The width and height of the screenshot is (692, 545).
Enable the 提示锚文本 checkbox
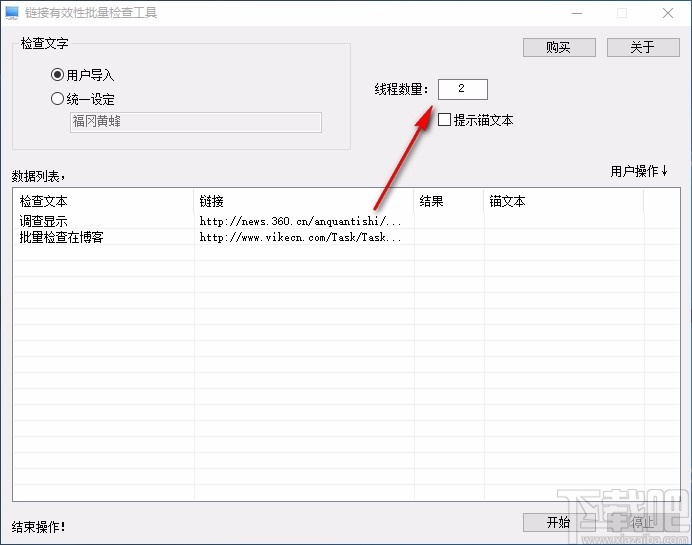(475, 120)
